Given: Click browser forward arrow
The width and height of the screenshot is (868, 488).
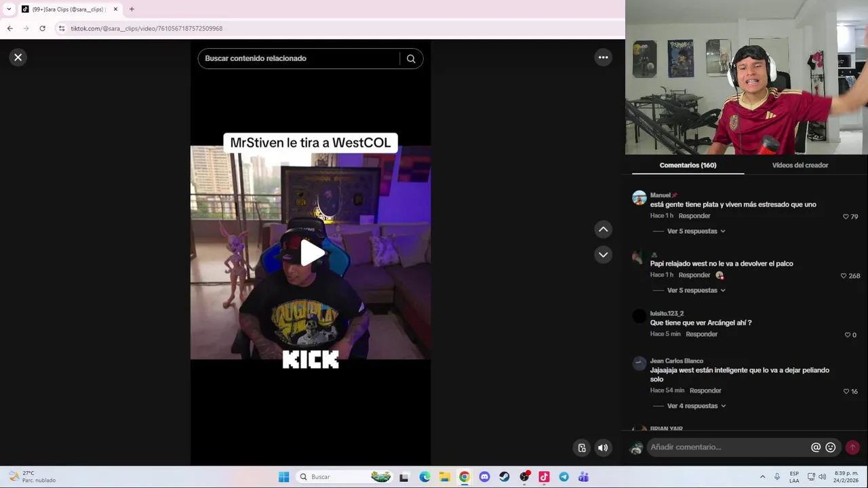Looking at the screenshot, I should point(26,28).
